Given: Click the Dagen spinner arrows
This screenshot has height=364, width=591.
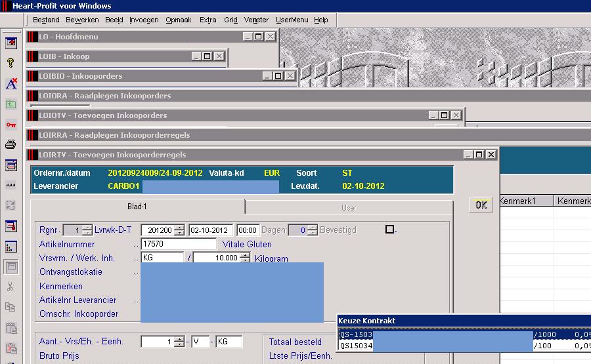Looking at the screenshot, I should (x=313, y=230).
